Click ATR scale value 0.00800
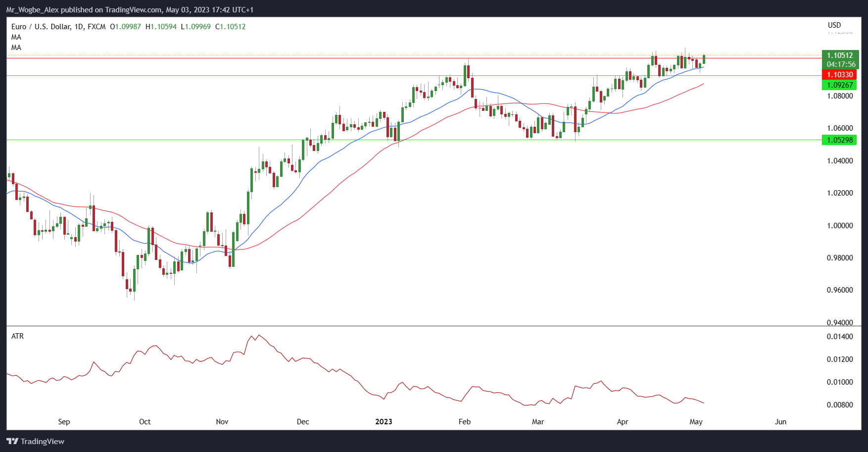 click(840, 405)
